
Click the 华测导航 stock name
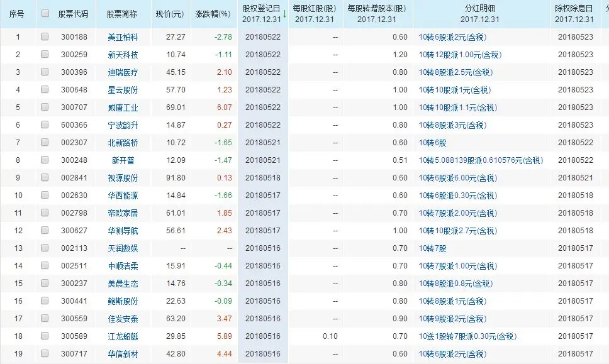pos(125,230)
